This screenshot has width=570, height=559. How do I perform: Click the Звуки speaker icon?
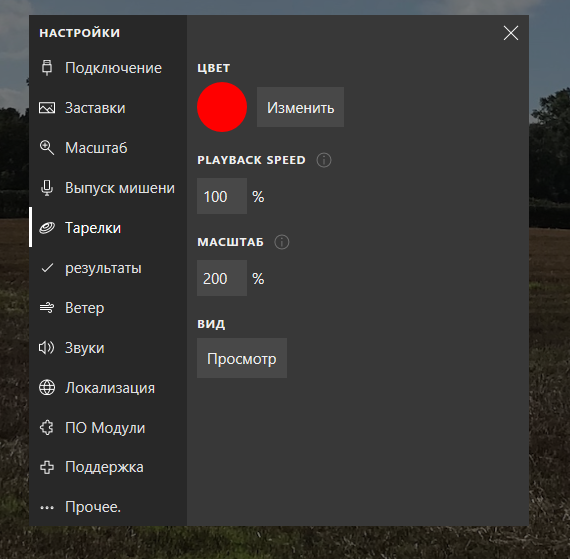click(47, 348)
